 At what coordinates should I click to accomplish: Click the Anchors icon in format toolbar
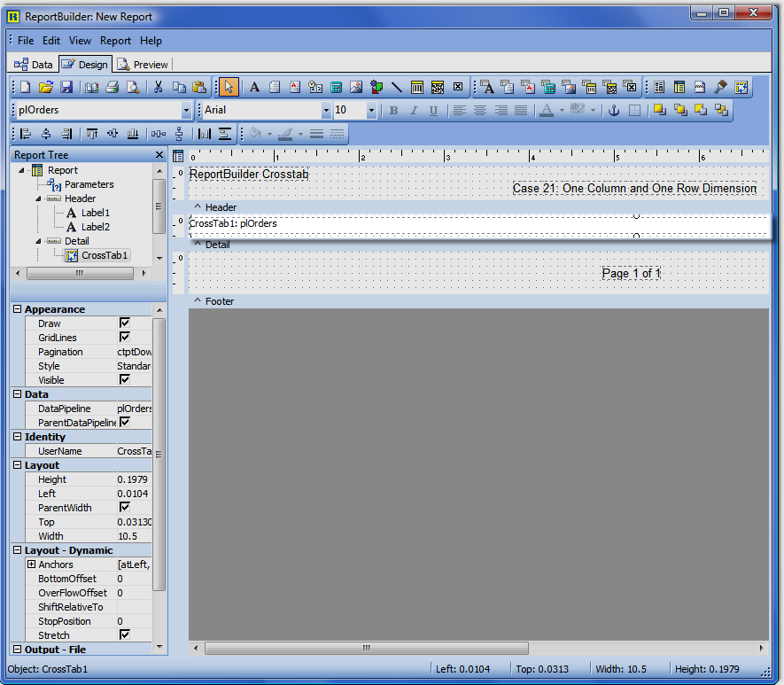click(x=614, y=110)
